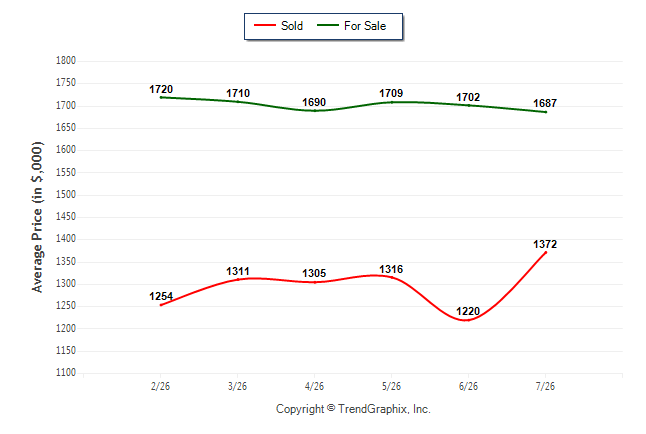This screenshot has width=646, height=434.
Task: Click the For Sale legend entry
Action: [351, 26]
